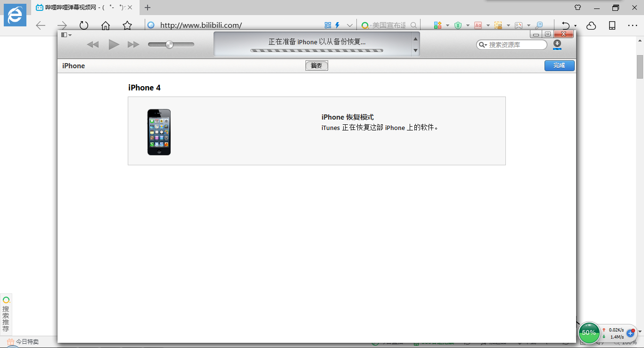644x348 pixels.
Task: Click the iTunes restore-size window button
Action: click(547, 34)
